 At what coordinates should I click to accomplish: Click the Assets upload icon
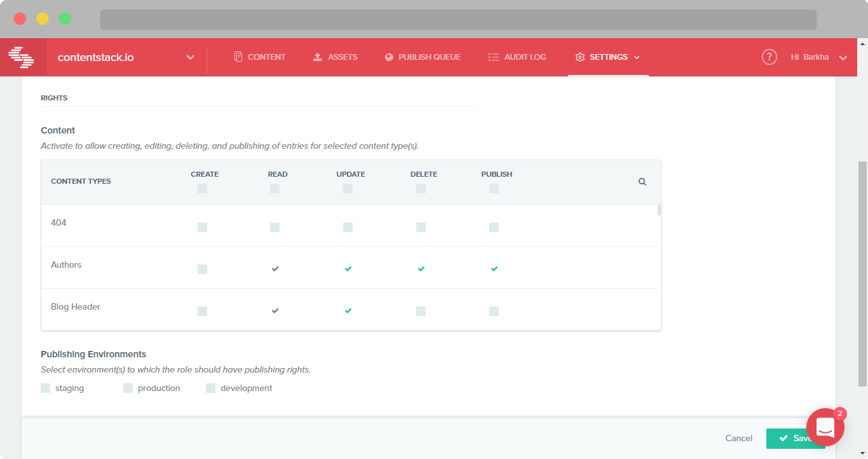point(318,57)
